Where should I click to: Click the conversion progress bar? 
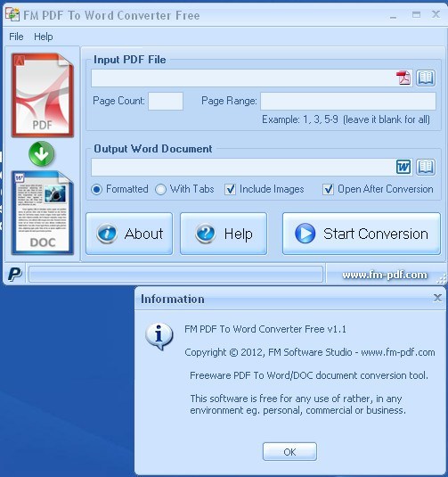(175, 274)
